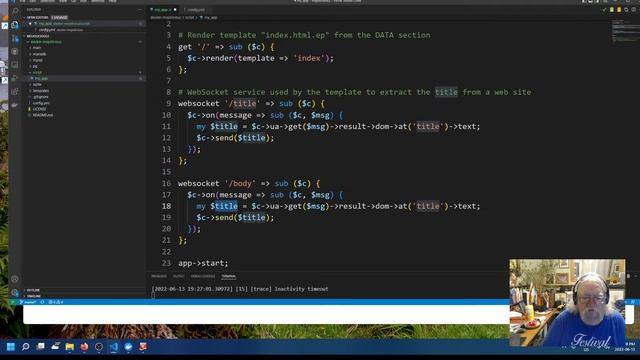Open the Explorer view in activity bar
This screenshot has width=640, height=360.
pos(15,25)
